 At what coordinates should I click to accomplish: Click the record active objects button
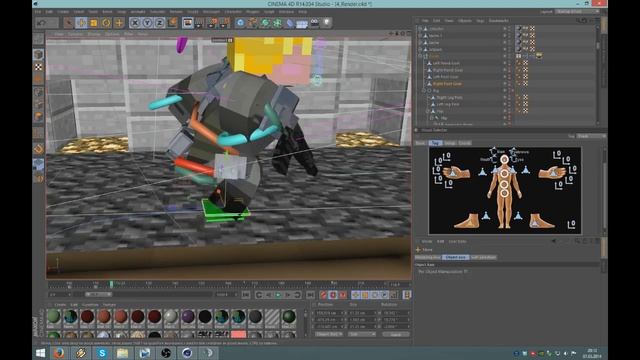point(324,295)
